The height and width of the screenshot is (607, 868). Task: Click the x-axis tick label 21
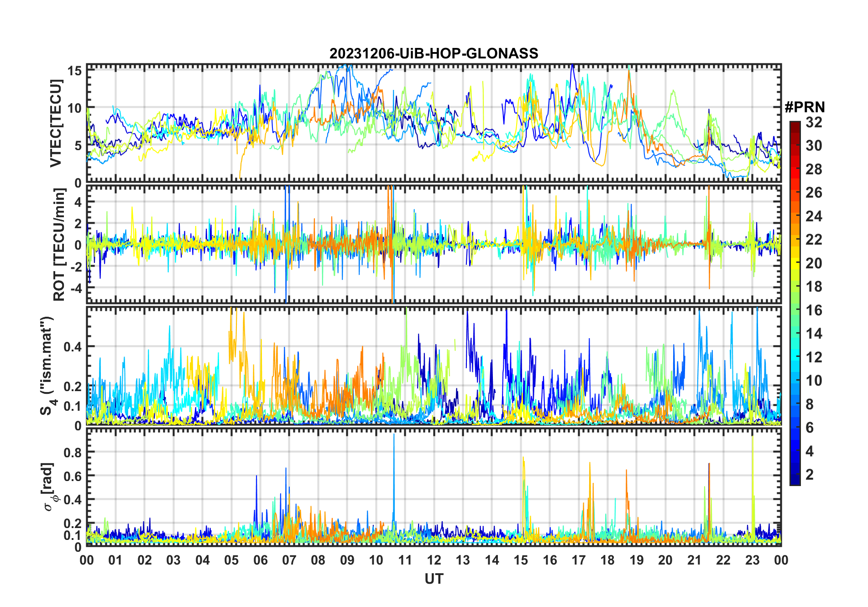pyautogui.click(x=694, y=560)
